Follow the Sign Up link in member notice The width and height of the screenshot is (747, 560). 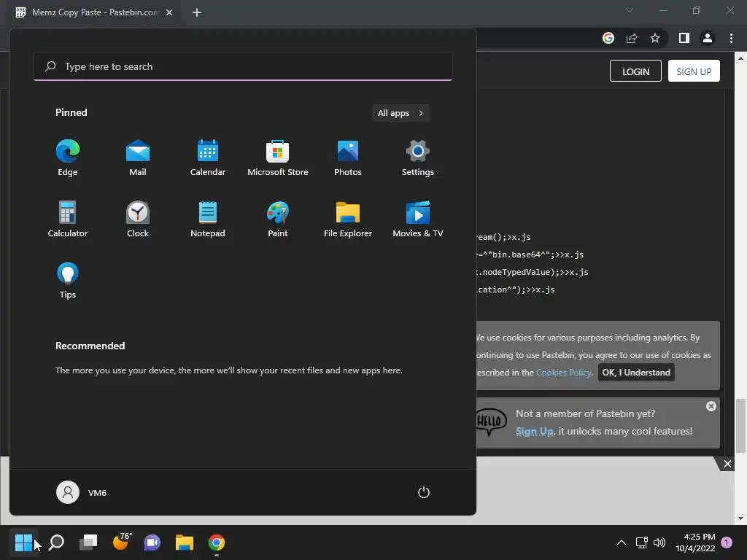click(535, 431)
